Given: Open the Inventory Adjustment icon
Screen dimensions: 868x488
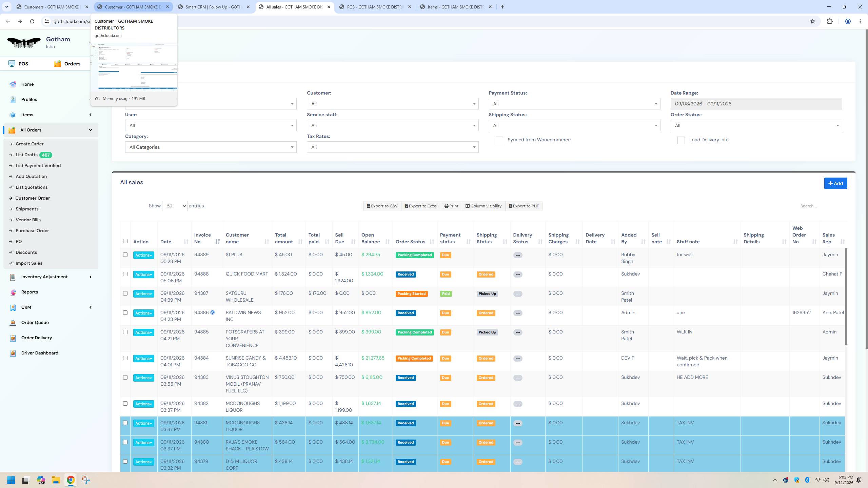Looking at the screenshot, I should click(x=13, y=277).
